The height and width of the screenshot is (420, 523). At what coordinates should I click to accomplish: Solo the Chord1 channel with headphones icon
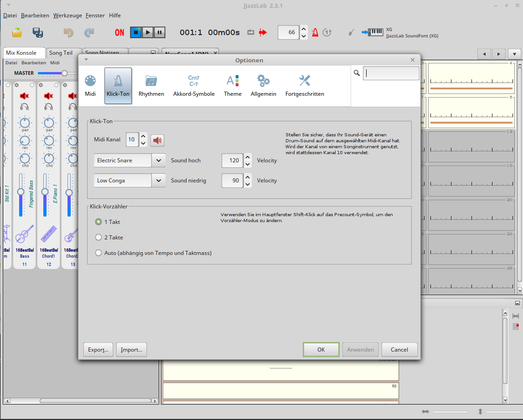click(48, 107)
